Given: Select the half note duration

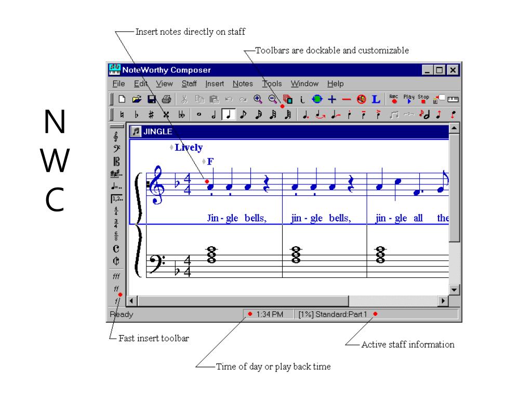Looking at the screenshot, I should (214, 115).
